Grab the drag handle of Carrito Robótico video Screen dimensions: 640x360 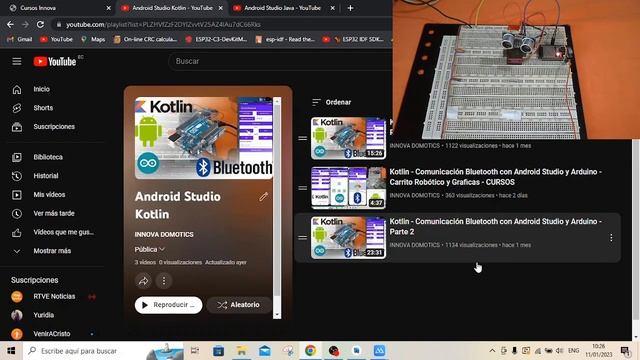click(x=302, y=188)
